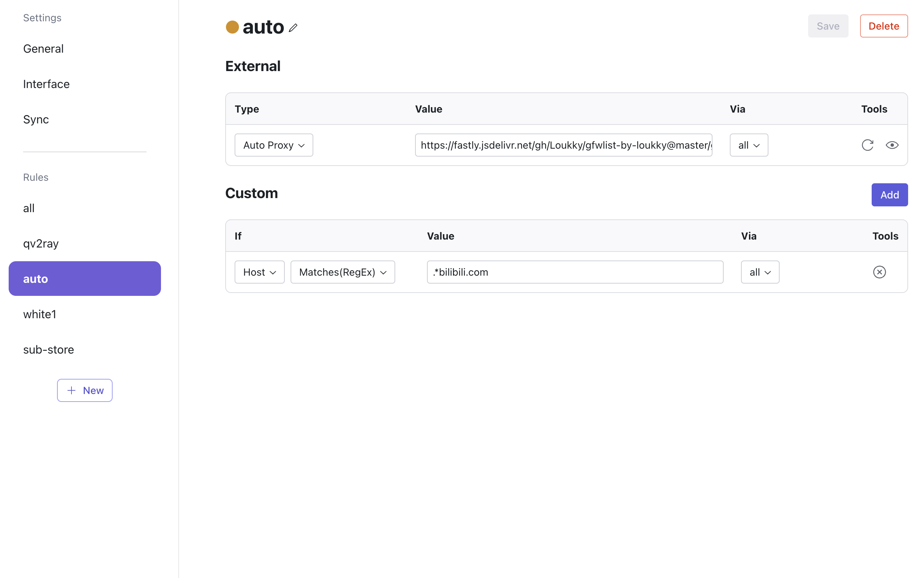Select the sub-store rule profile

point(49,349)
